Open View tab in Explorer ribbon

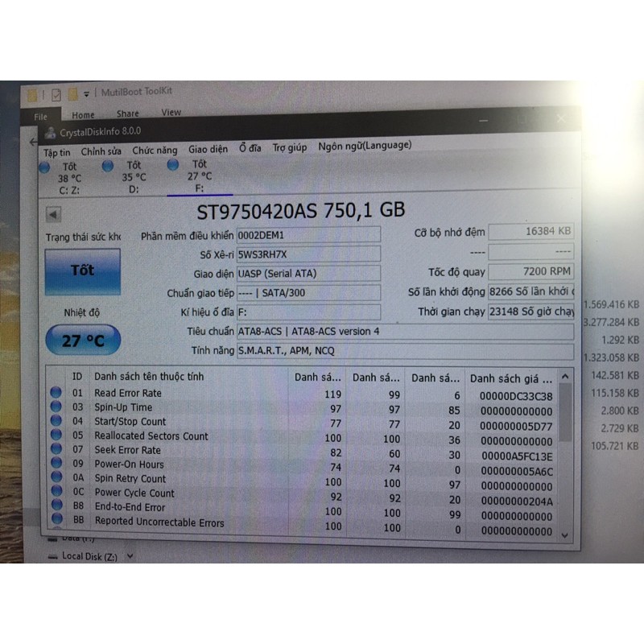[171, 112]
